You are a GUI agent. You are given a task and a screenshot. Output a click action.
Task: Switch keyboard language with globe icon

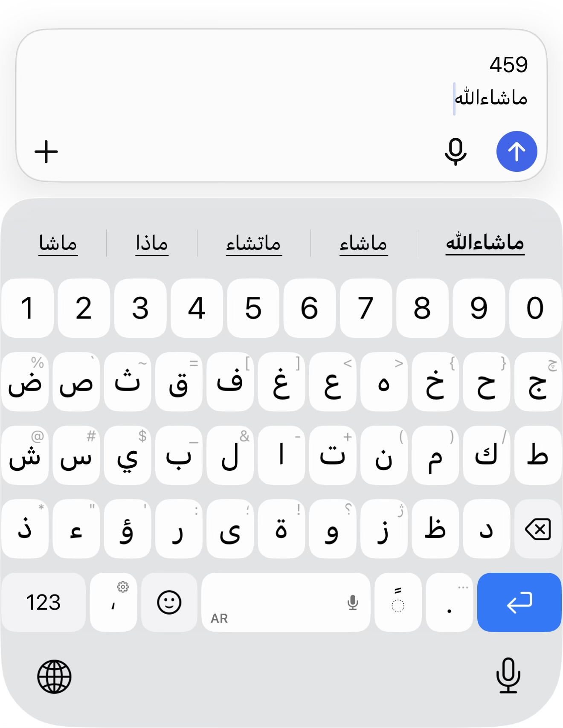tap(54, 676)
